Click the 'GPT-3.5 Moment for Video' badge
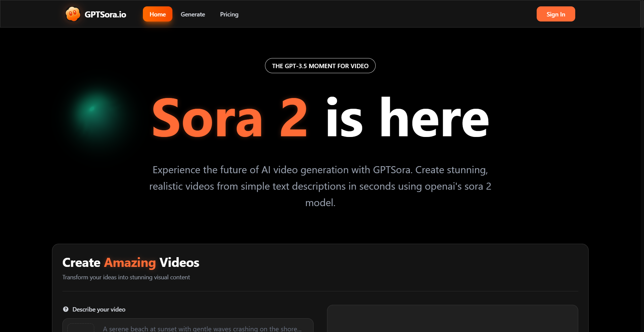Image resolution: width=644 pixels, height=332 pixels. [x=320, y=66]
